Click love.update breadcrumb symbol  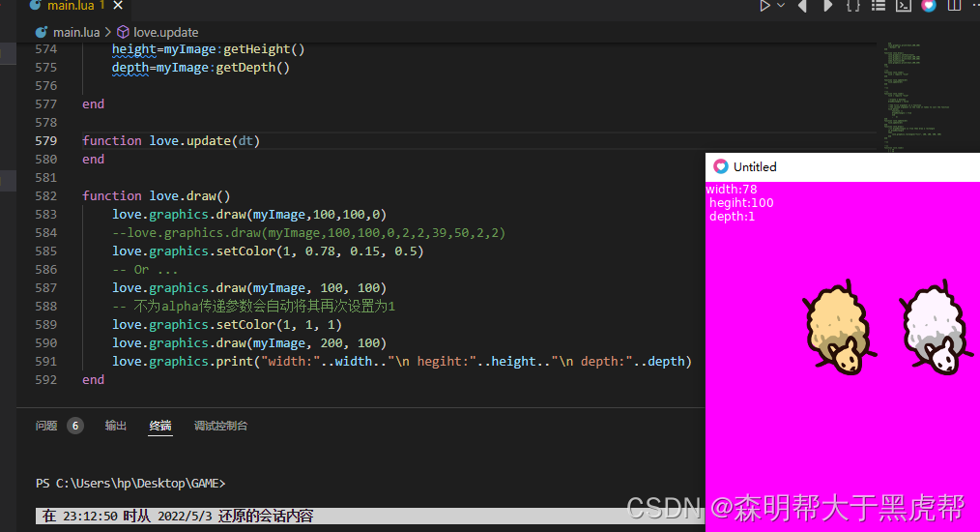pyautogui.click(x=165, y=32)
